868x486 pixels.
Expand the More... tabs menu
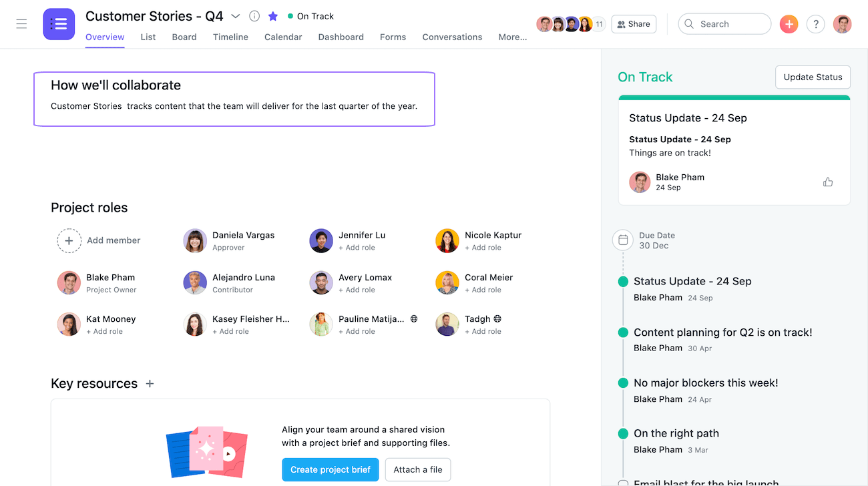coord(512,37)
